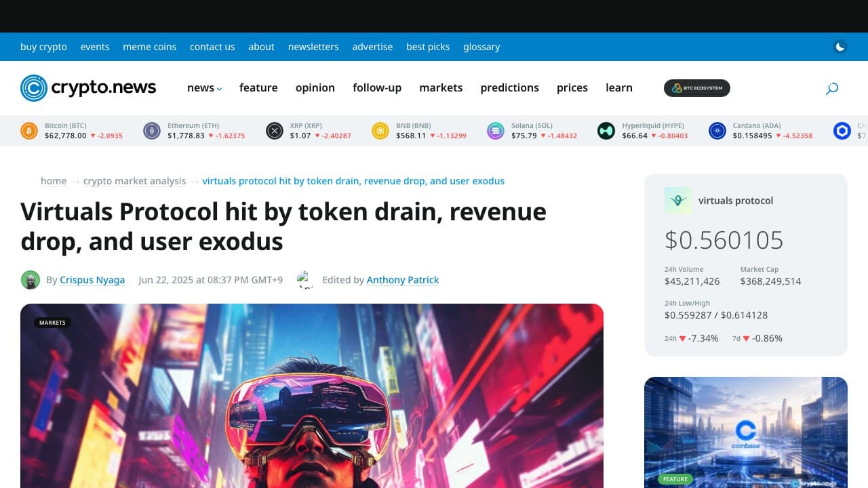The width and height of the screenshot is (868, 488).
Task: Click virtuals protocol name in price card
Action: pyautogui.click(x=736, y=201)
